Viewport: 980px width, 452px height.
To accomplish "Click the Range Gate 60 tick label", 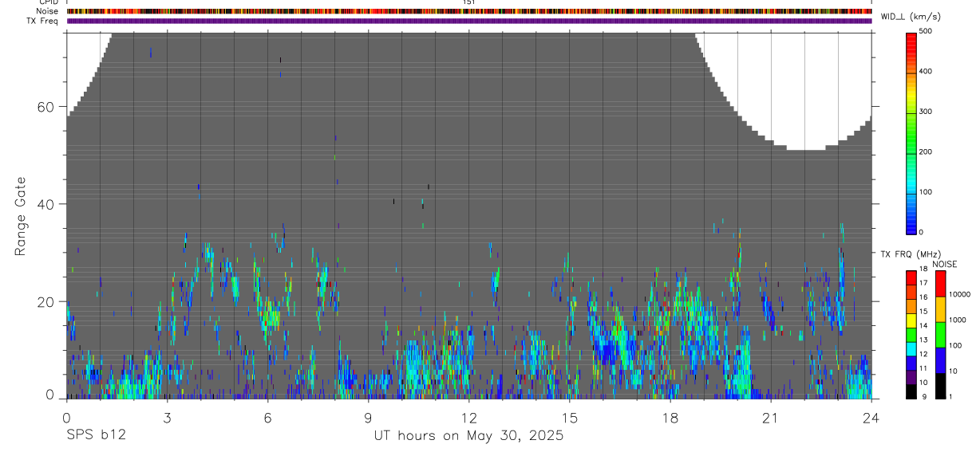I will (x=43, y=107).
